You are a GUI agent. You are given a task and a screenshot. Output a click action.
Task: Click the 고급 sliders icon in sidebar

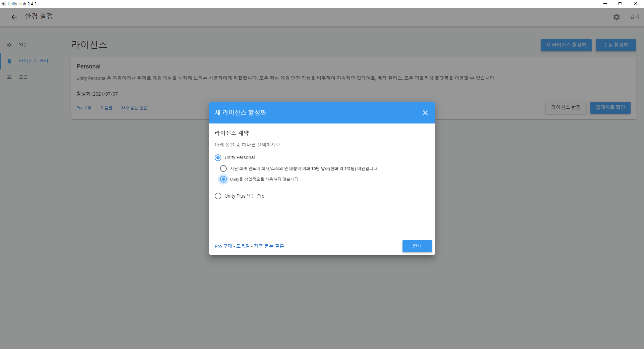(9, 77)
